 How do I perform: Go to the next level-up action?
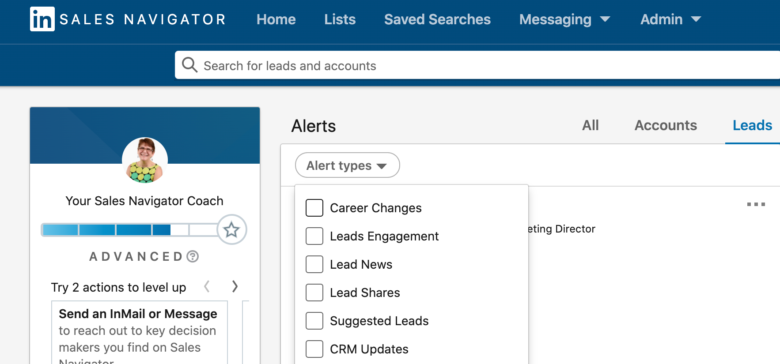click(235, 286)
